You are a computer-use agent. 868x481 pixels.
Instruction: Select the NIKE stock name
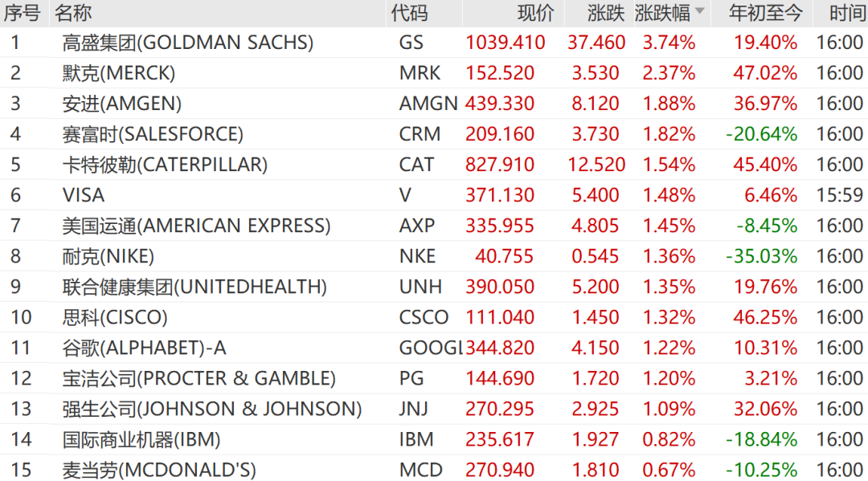108,256
